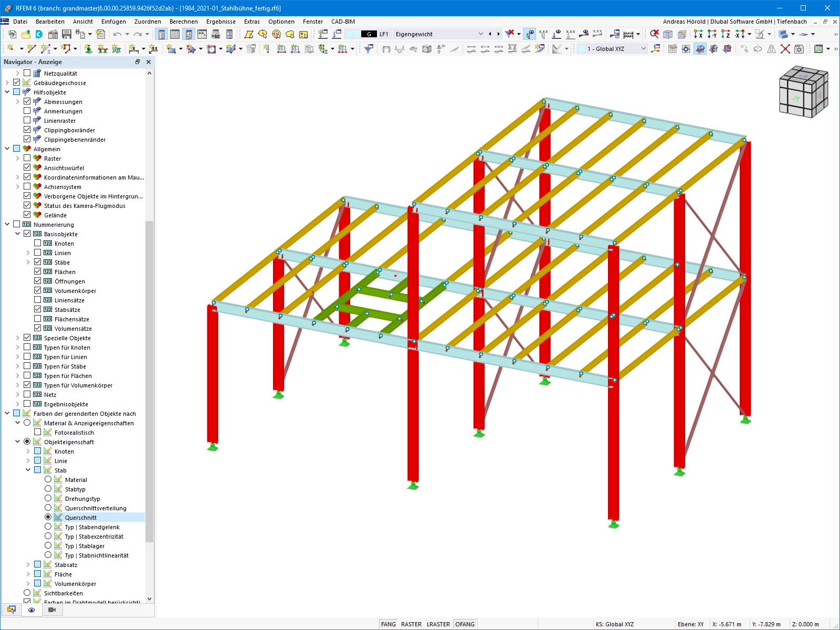The image size is (840, 630).
Task: Toggle the Ansichtswürfel checkbox
Action: click(x=27, y=167)
